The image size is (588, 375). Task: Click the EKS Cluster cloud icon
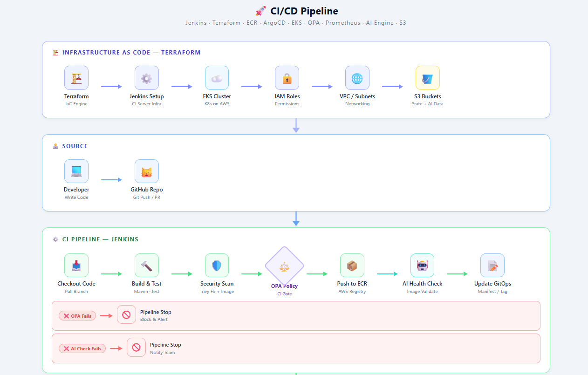coord(217,78)
